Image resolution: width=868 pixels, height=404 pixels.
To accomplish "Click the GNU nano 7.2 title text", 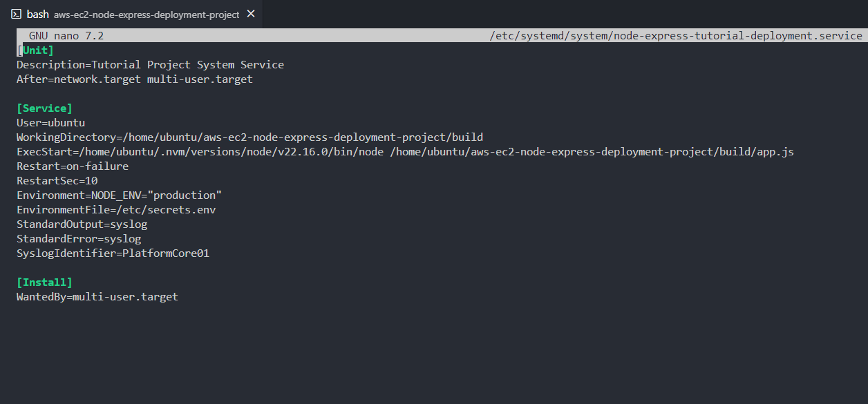I will pos(66,36).
